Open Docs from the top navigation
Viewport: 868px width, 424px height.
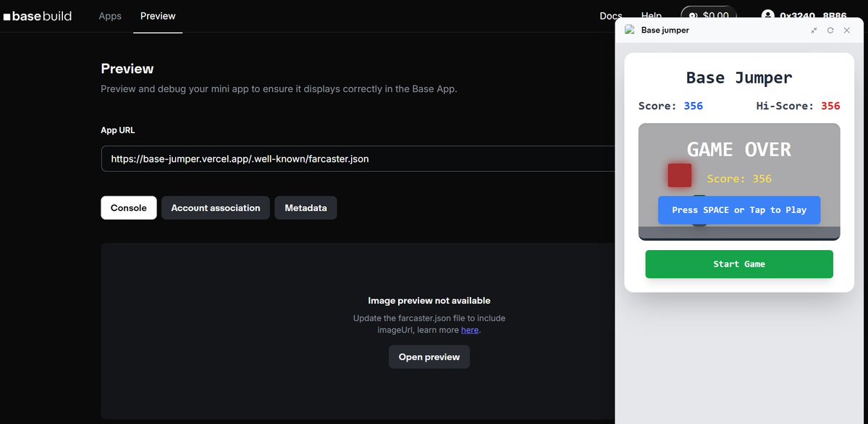610,15
